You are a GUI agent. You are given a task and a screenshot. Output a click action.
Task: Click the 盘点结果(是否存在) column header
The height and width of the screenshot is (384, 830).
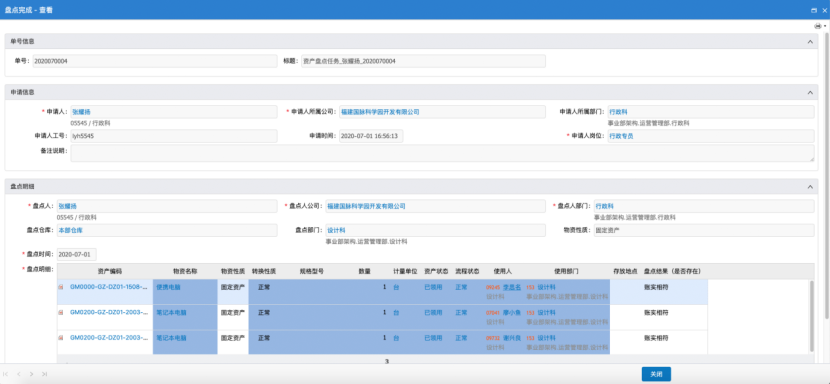(x=673, y=271)
